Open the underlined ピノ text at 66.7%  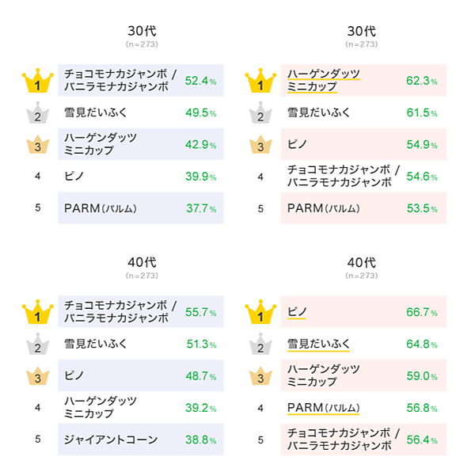pyautogui.click(x=296, y=312)
